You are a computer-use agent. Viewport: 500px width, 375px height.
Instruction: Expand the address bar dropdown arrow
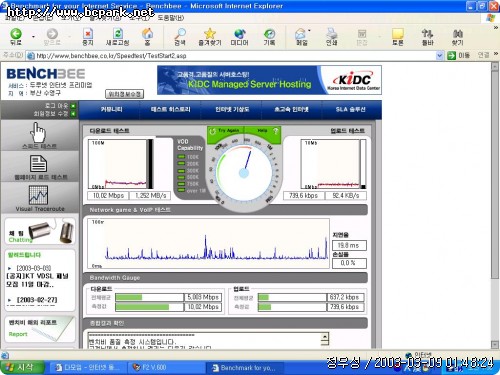[x=440, y=55]
